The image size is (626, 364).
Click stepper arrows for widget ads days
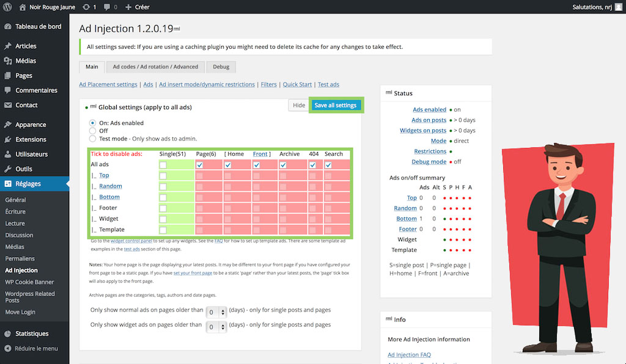point(223,327)
